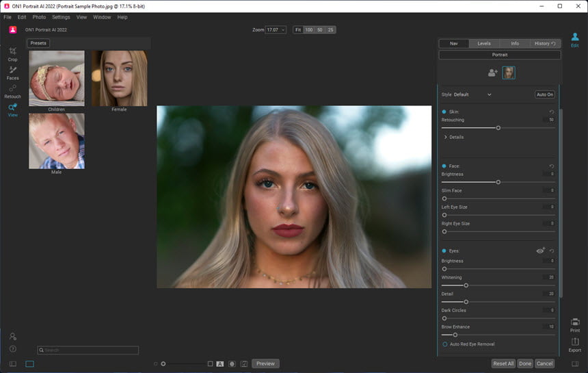This screenshot has width=588, height=373.
Task: Click the add face icon
Action: click(492, 73)
